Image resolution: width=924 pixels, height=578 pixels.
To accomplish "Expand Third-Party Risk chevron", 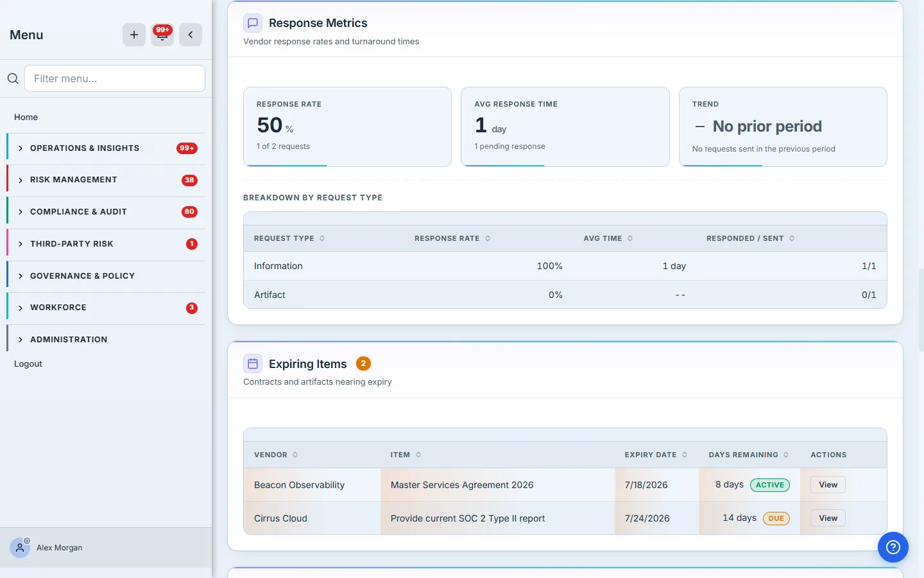I will [x=21, y=244].
